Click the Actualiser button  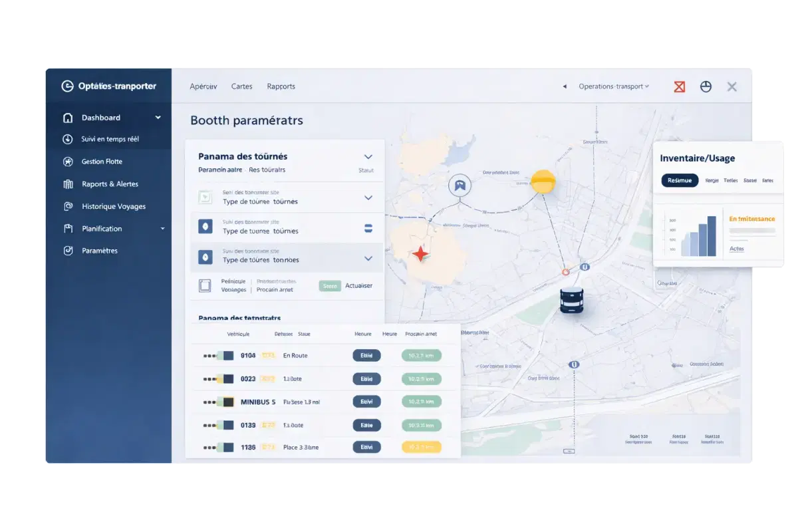(359, 285)
